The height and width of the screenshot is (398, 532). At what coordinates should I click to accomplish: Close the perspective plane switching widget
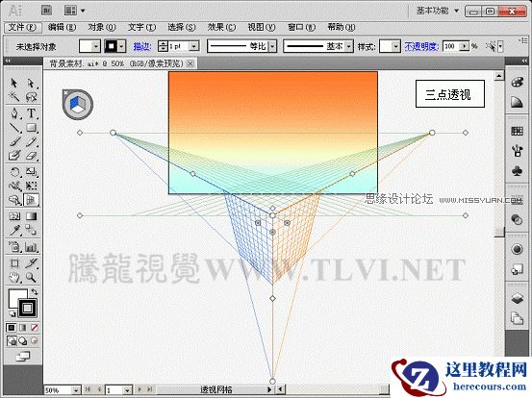coord(65,92)
